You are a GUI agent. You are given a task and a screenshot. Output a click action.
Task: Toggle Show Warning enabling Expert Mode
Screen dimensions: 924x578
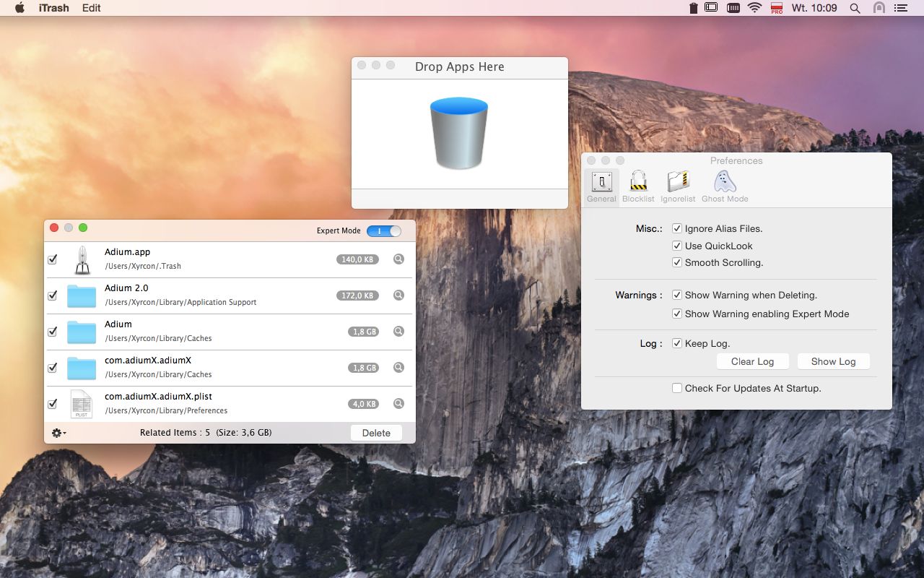(x=677, y=314)
